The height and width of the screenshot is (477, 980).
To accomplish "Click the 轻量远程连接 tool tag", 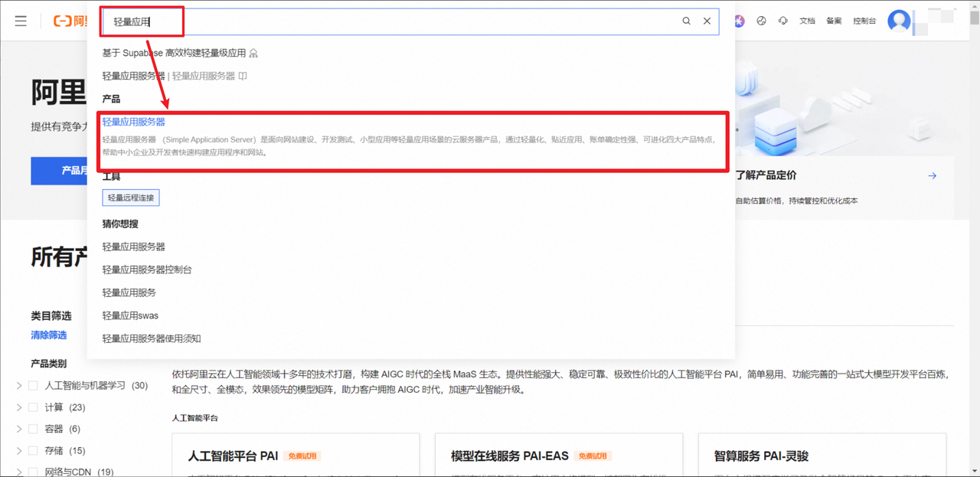I will [x=131, y=198].
